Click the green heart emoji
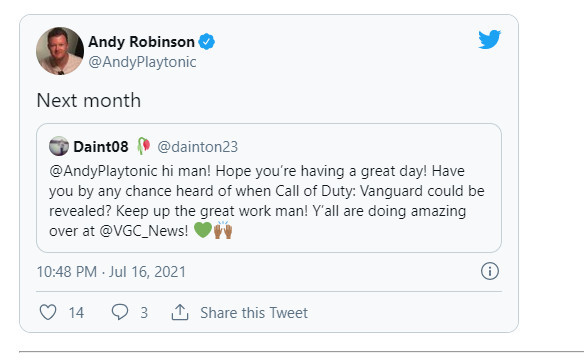 (x=203, y=230)
